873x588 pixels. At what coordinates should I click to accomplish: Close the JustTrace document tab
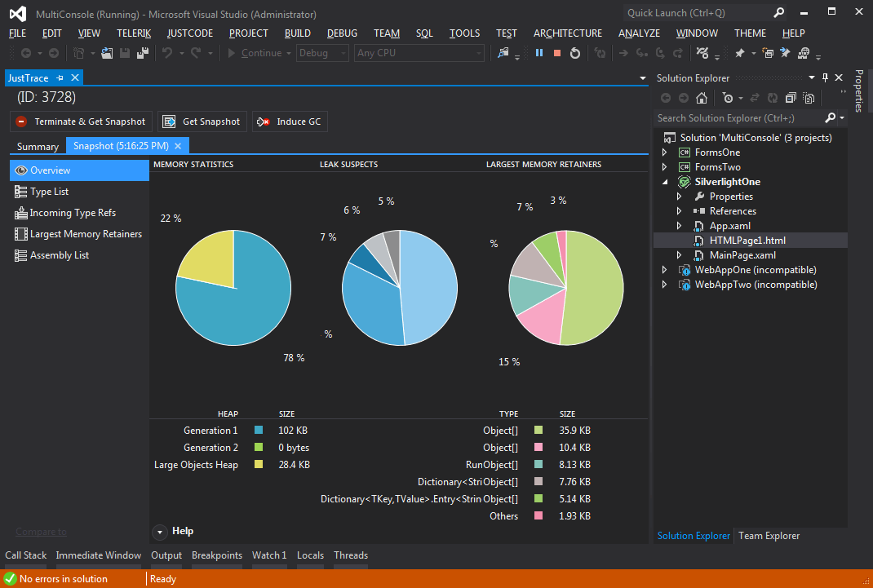(74, 77)
